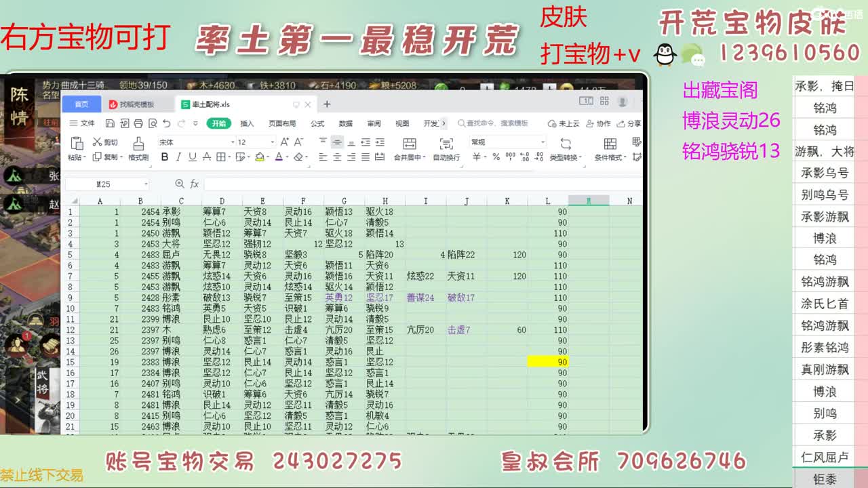Click the fx insert function icon
This screenshot has width=868, height=488.
click(194, 184)
